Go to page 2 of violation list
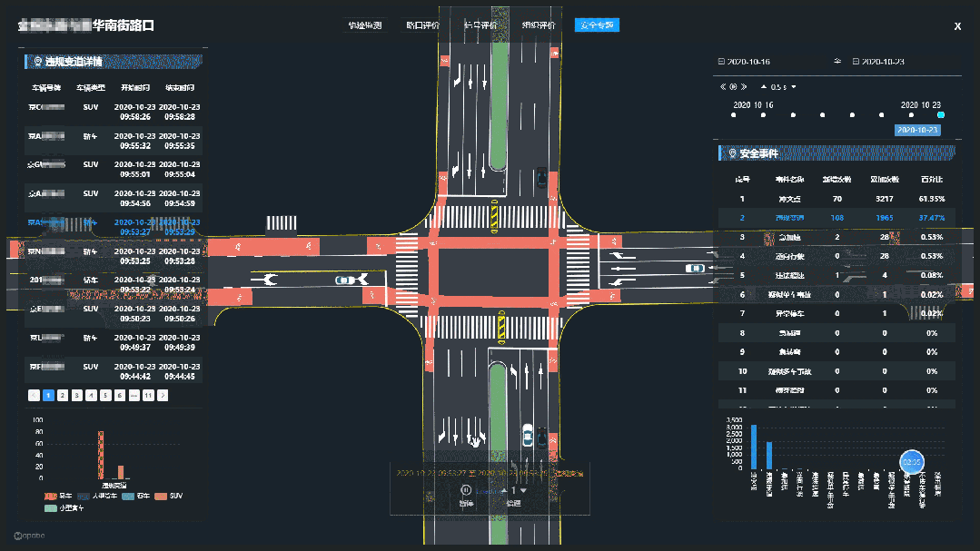Image resolution: width=980 pixels, height=551 pixels. point(63,396)
